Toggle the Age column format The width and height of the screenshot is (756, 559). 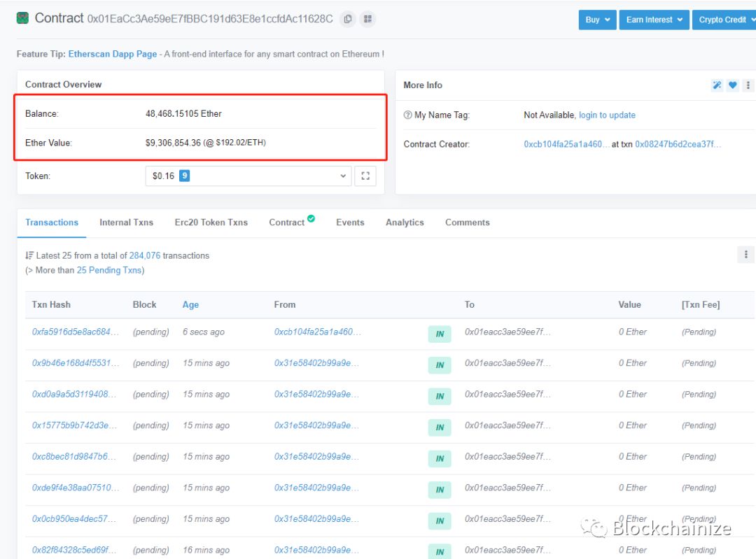pyautogui.click(x=190, y=304)
